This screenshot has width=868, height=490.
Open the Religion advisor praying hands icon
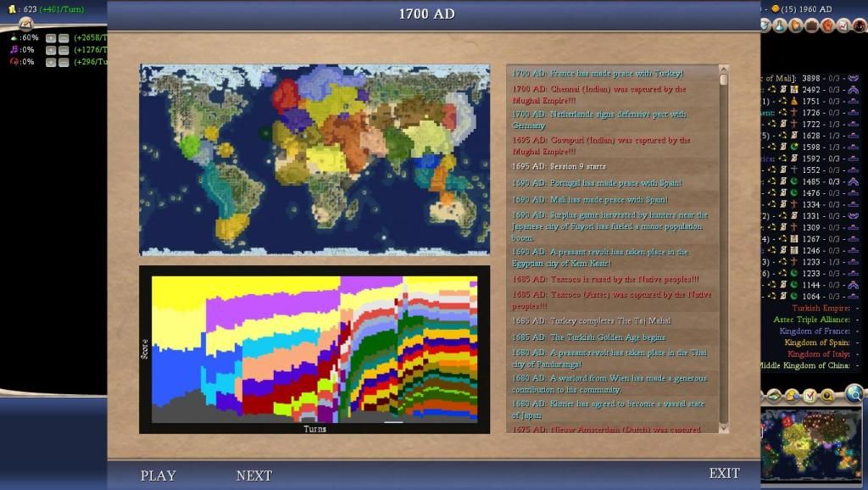(x=796, y=25)
